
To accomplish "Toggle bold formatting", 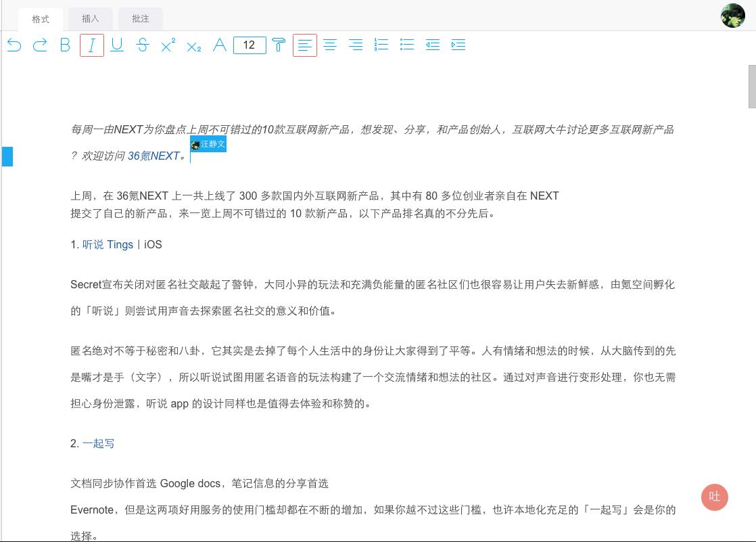I will pyautogui.click(x=65, y=45).
